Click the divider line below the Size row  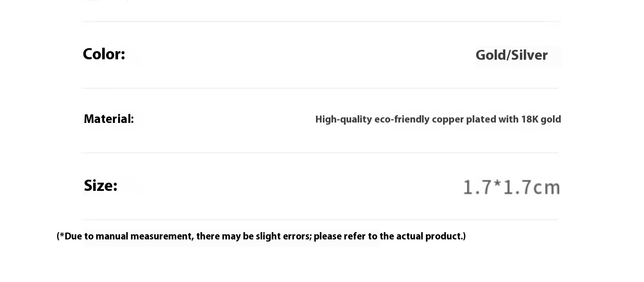320,220
